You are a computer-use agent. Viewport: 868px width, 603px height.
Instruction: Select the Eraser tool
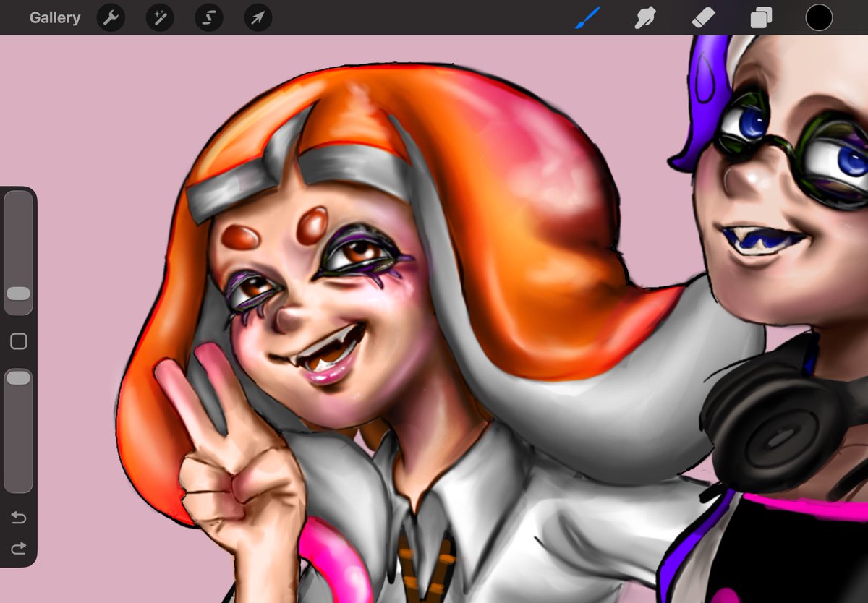(702, 18)
